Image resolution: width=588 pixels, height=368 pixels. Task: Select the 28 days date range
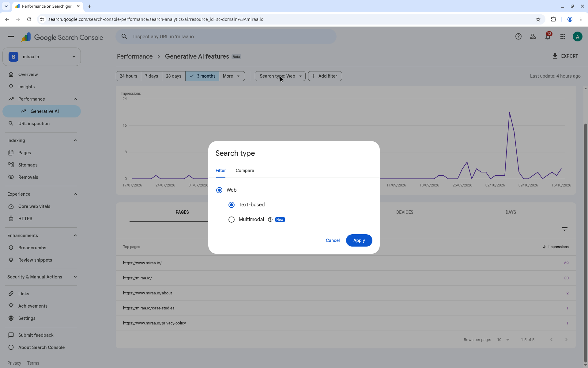pos(174,76)
